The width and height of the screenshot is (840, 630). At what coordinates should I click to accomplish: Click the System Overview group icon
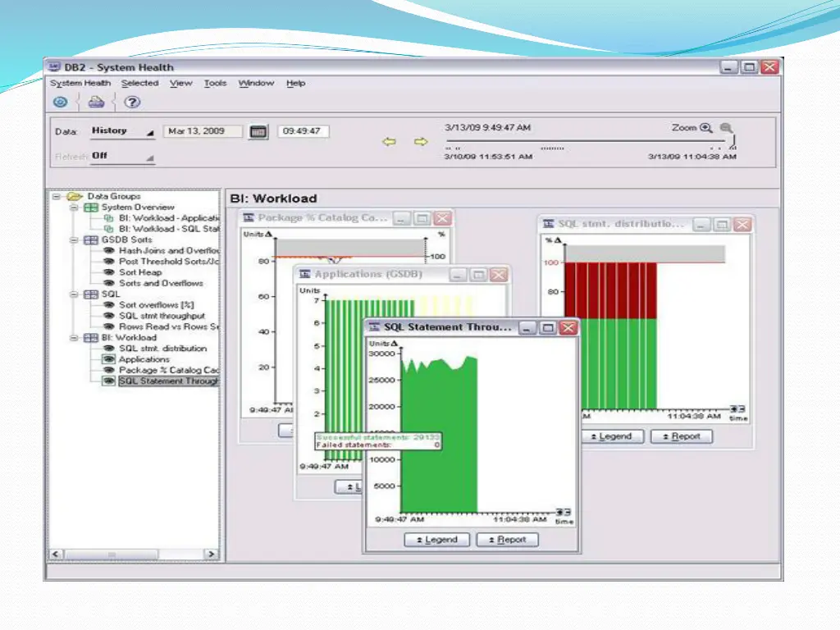coord(91,208)
